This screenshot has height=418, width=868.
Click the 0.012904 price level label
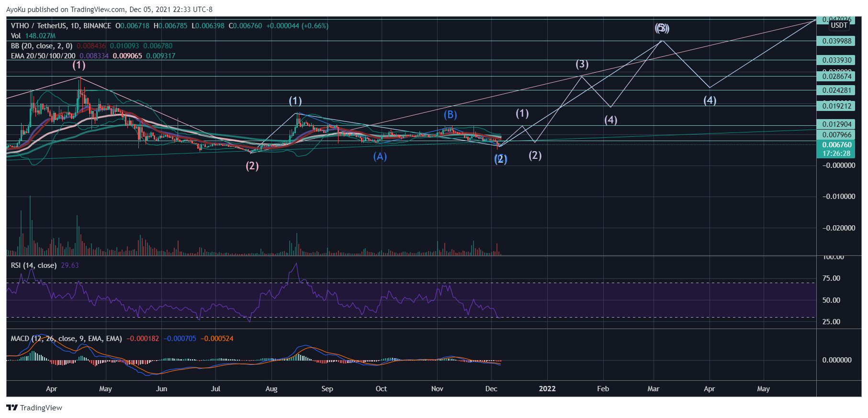[836, 124]
